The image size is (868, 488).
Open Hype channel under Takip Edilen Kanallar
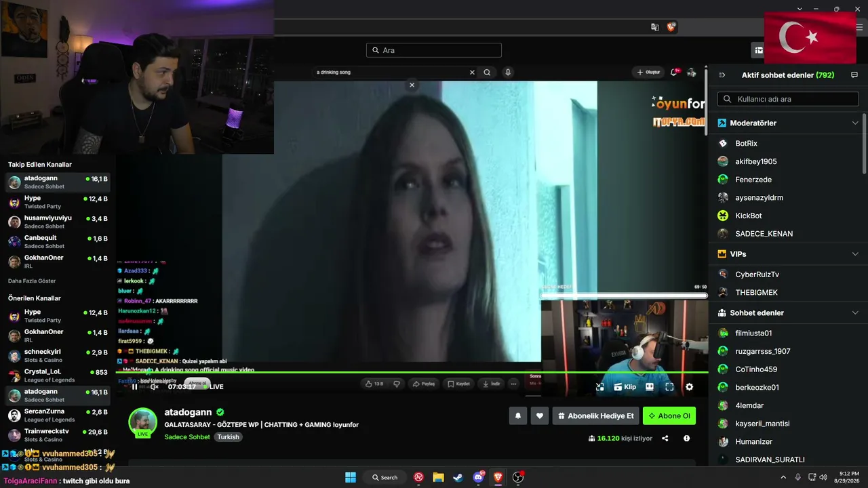coord(58,202)
